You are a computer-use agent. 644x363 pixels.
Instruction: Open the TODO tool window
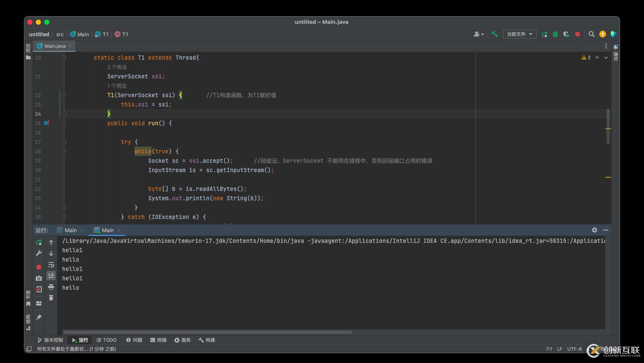(x=106, y=340)
